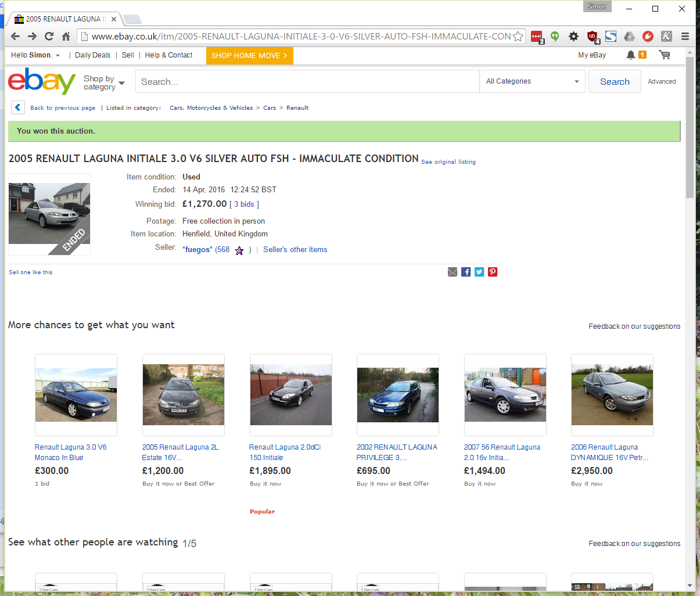The width and height of the screenshot is (700, 596).
Task: Open 2005 Renault Laguna 2L Estate thumbnail
Action: coord(184,395)
